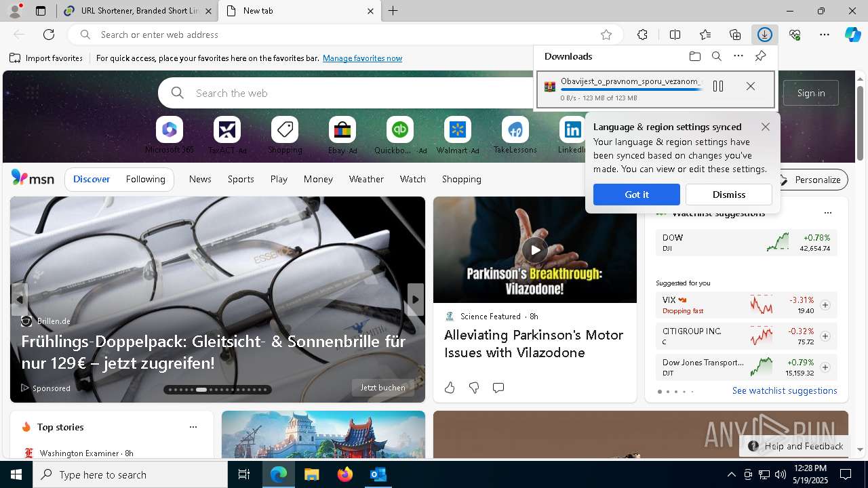Search downloads magnifier icon
The image size is (868, 488).
(717, 56)
